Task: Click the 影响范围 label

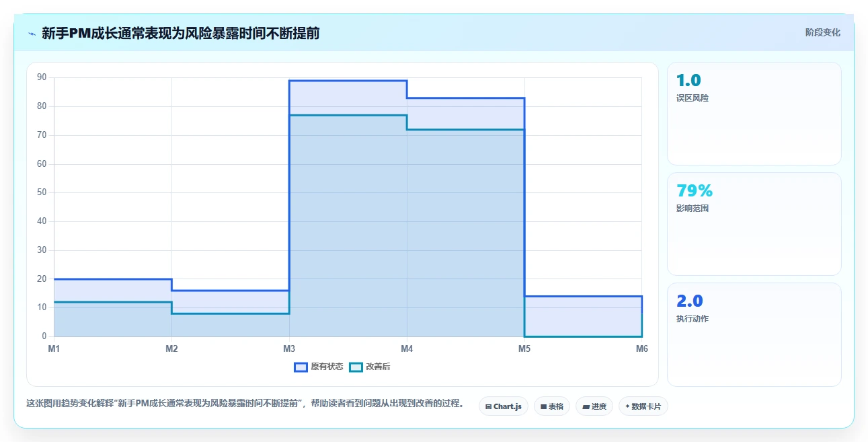Action: coord(693,209)
